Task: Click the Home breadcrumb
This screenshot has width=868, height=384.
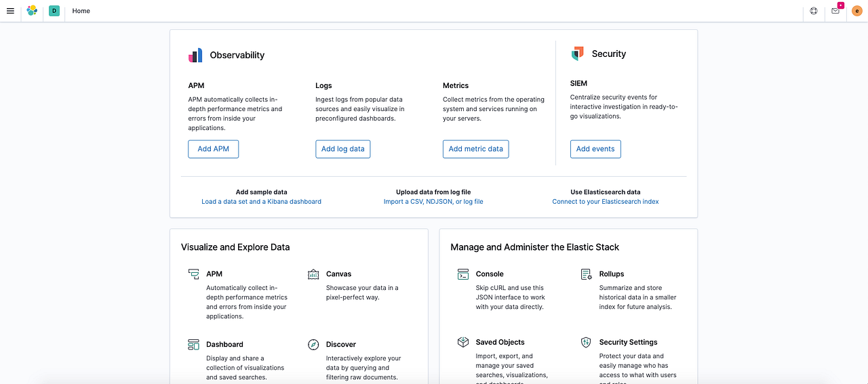Action: (81, 11)
